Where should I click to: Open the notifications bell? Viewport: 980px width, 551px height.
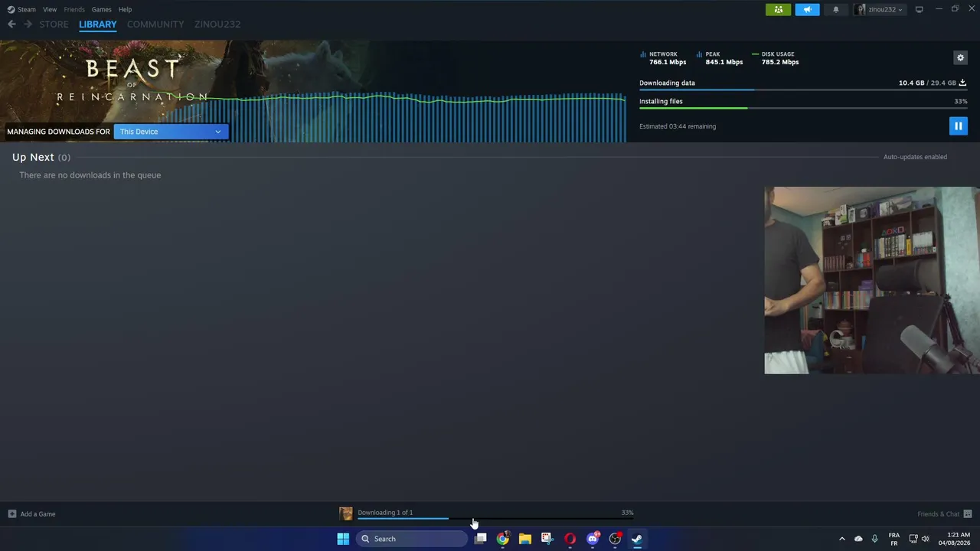coord(836,9)
